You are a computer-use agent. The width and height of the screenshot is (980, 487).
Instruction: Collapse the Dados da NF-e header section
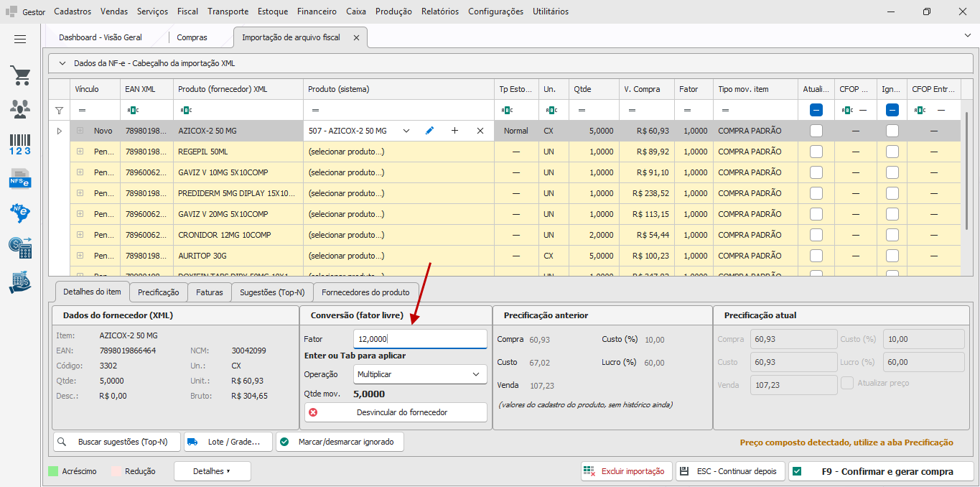pyautogui.click(x=62, y=63)
